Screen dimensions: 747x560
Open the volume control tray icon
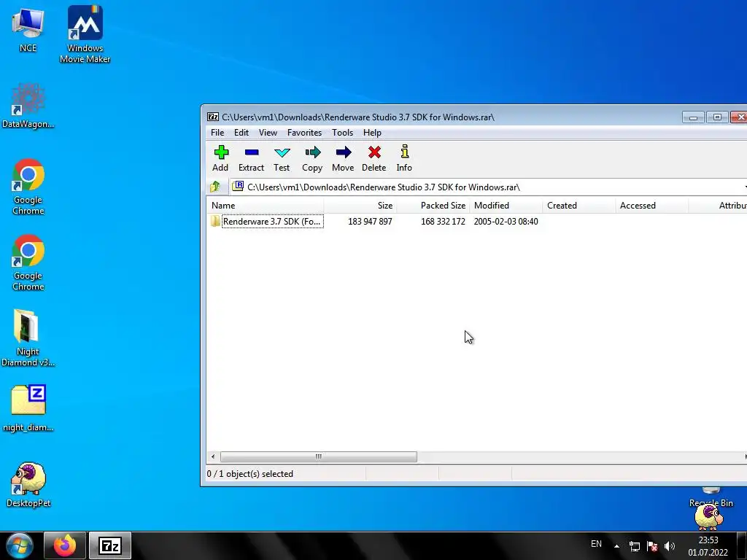(670, 546)
